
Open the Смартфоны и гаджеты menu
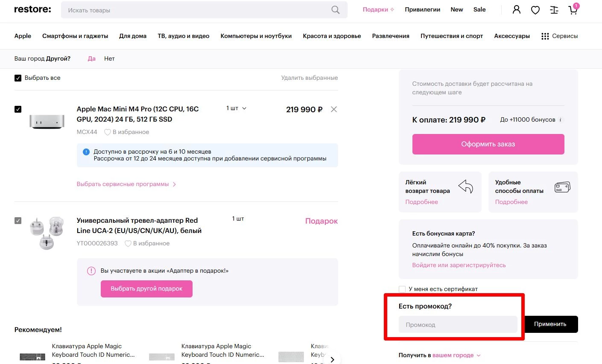click(75, 36)
